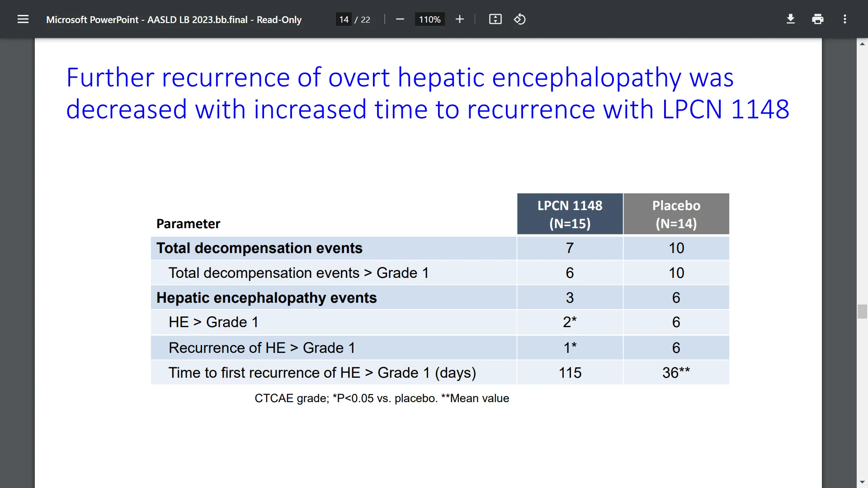
Task: Select the 110% zoom level field
Action: coord(429,19)
